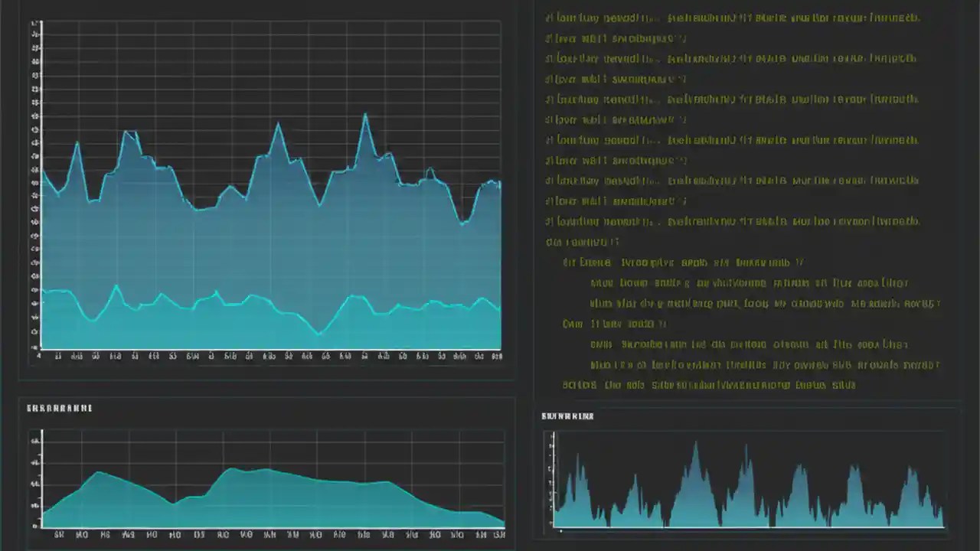Click the highest peak in the main chart

[x=367, y=113]
